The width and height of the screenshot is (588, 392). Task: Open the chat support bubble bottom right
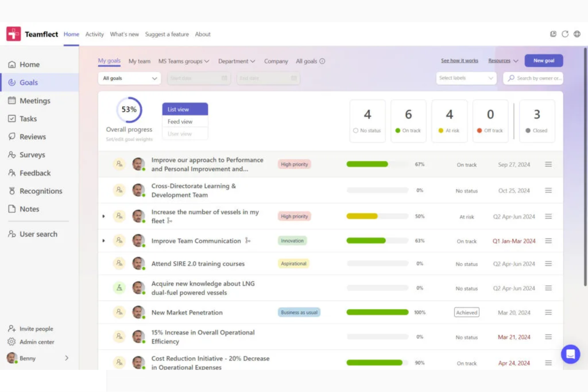click(571, 354)
